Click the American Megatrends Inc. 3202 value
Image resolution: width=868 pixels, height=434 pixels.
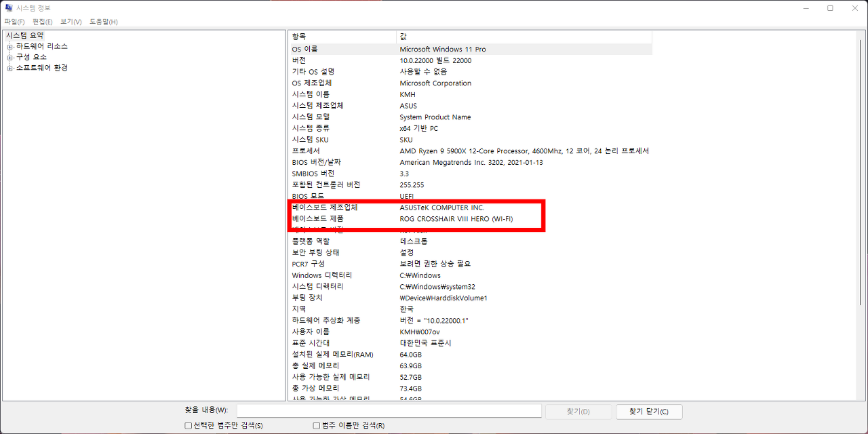[471, 162]
